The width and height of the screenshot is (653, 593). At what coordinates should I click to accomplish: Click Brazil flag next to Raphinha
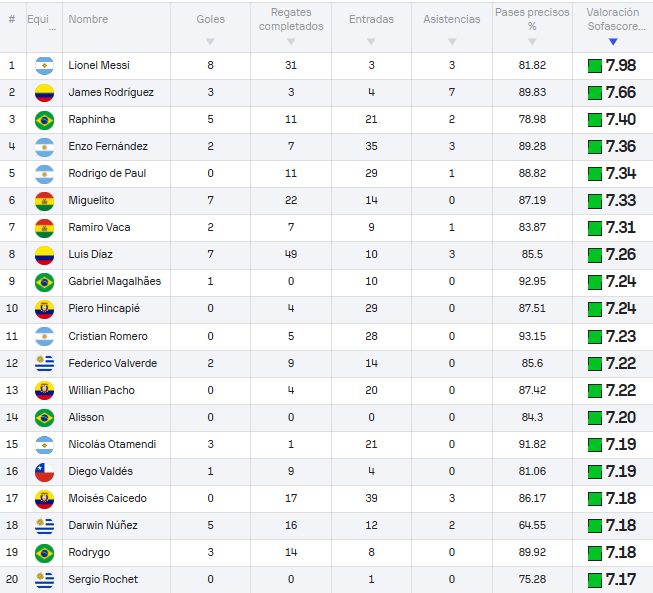click(x=44, y=120)
